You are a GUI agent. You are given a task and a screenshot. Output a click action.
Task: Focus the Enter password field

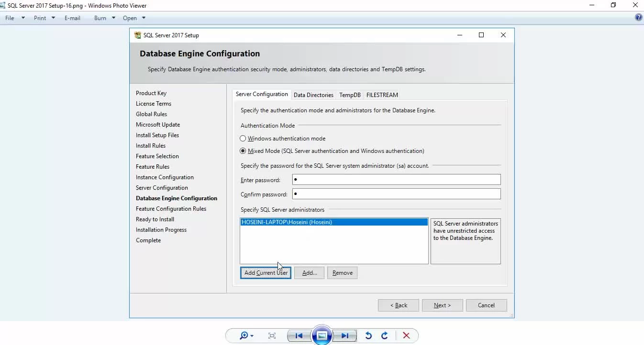397,180
